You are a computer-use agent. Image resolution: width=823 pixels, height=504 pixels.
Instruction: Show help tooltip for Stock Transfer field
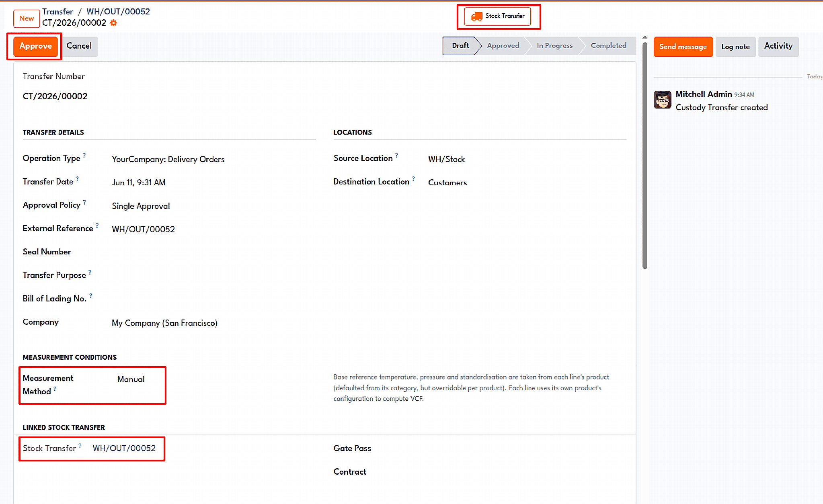coord(80,445)
